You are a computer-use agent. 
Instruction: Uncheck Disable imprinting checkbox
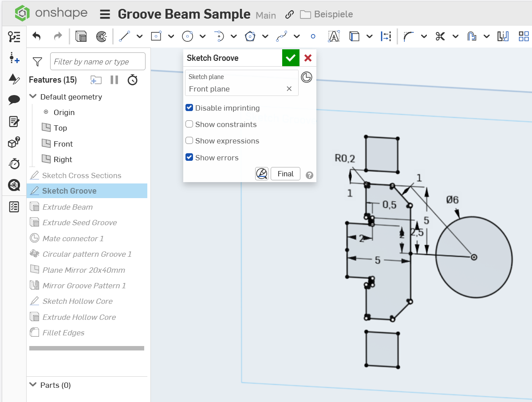pos(189,108)
